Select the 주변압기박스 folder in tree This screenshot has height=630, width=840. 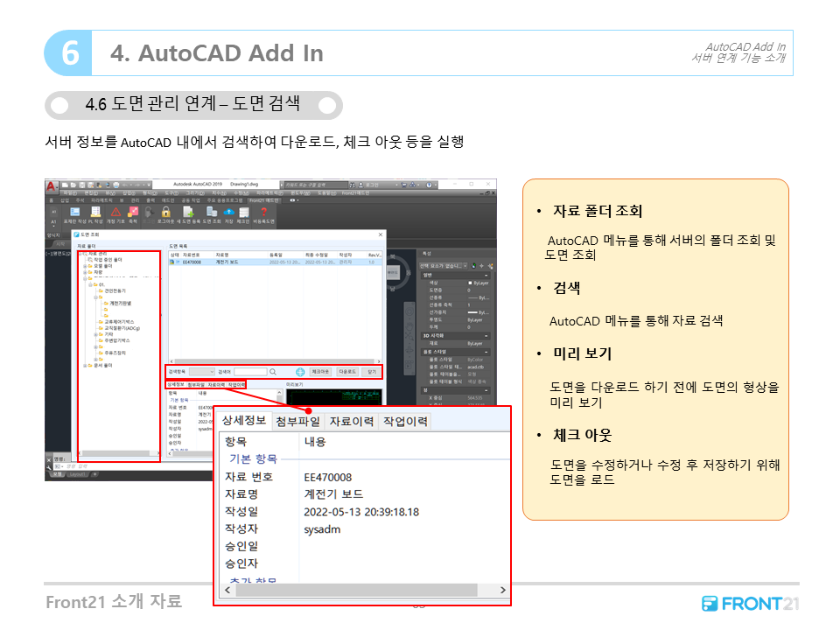[116, 340]
